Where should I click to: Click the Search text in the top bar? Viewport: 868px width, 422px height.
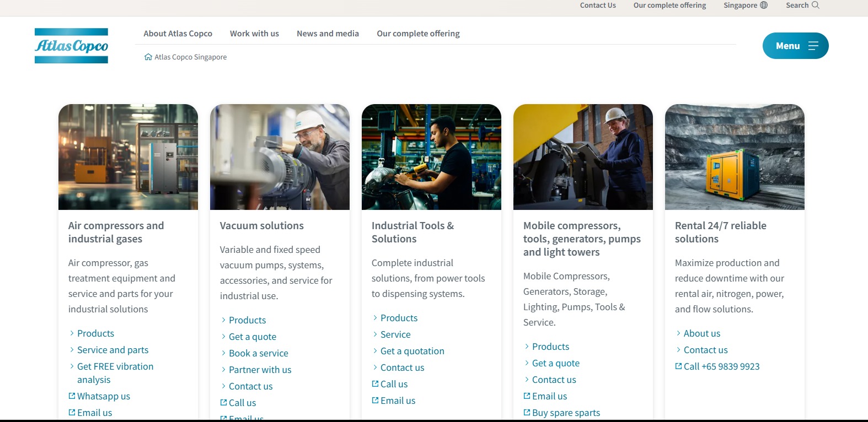797,5
